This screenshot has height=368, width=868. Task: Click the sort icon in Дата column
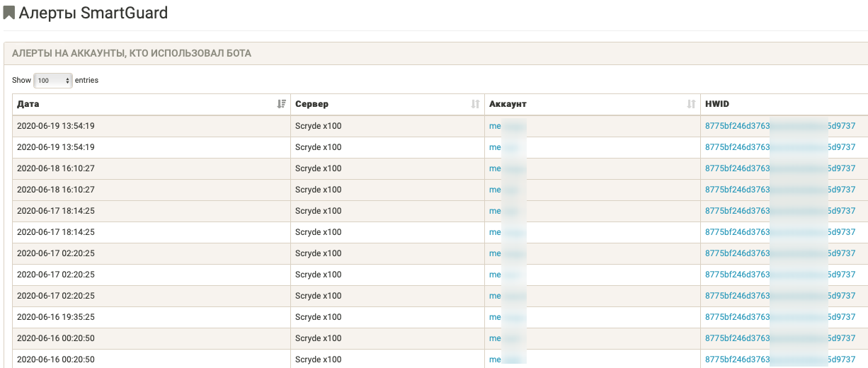tap(282, 104)
